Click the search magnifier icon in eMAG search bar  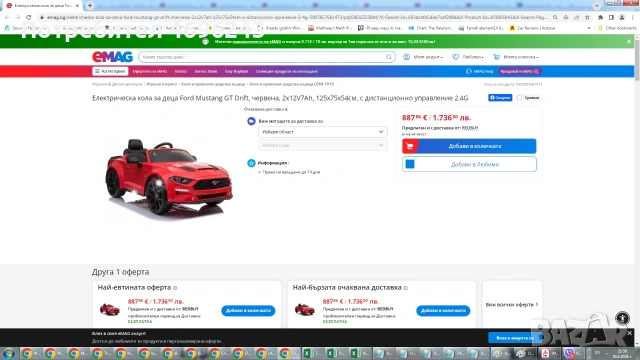click(x=389, y=57)
